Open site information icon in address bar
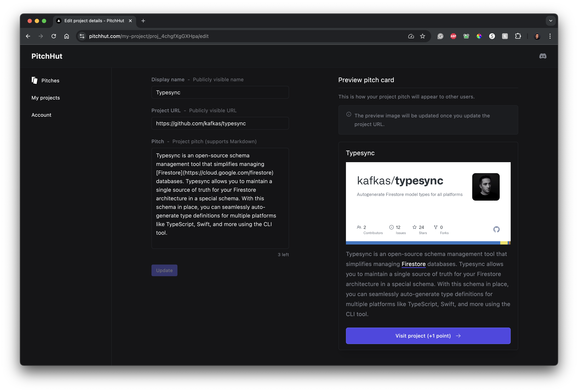Screen dimensions: 578x392 [x=82, y=36]
